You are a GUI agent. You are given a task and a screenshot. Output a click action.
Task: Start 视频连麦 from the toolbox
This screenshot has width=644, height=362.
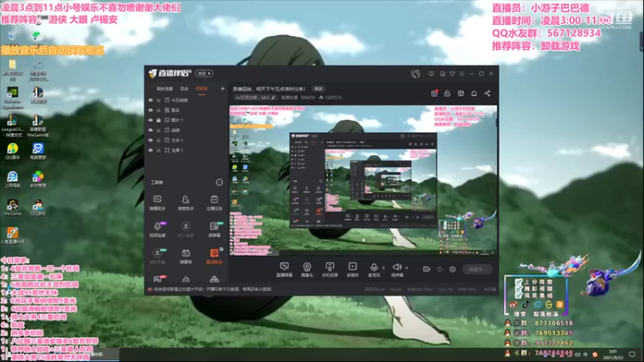click(157, 229)
